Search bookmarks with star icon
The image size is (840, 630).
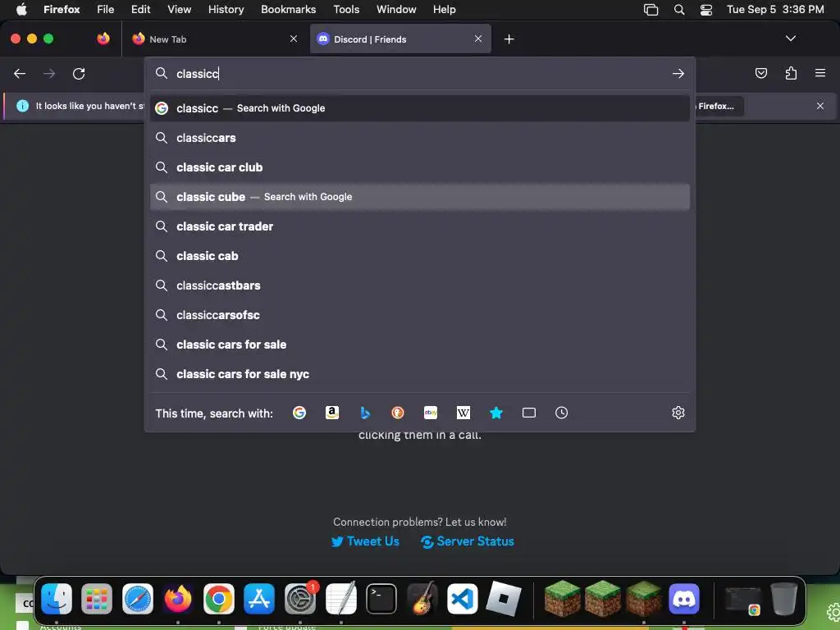click(496, 413)
